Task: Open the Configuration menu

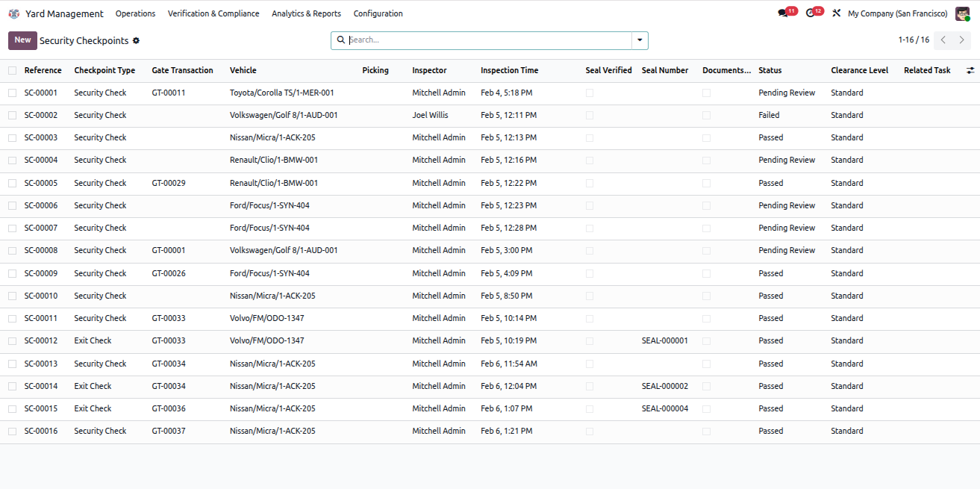Action: click(378, 13)
